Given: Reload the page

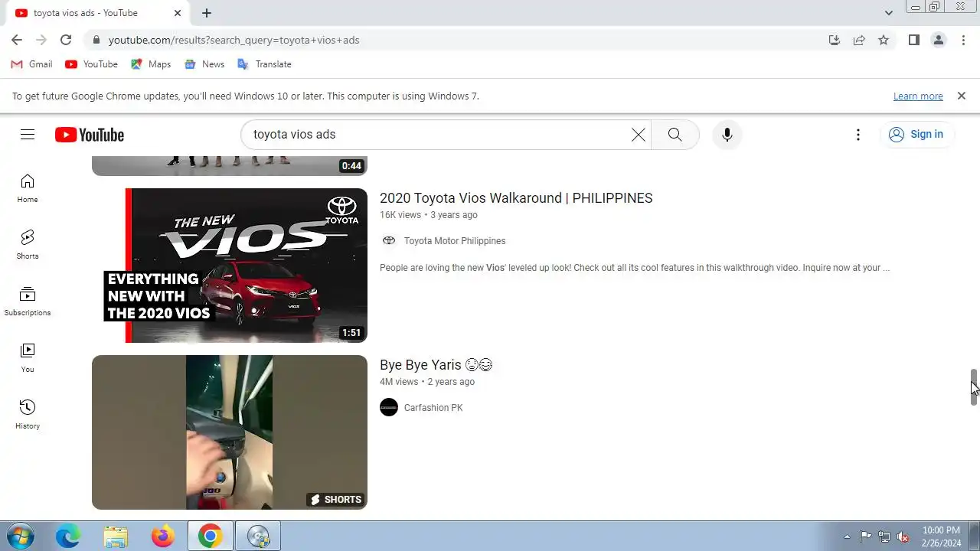Looking at the screenshot, I should (x=66, y=40).
